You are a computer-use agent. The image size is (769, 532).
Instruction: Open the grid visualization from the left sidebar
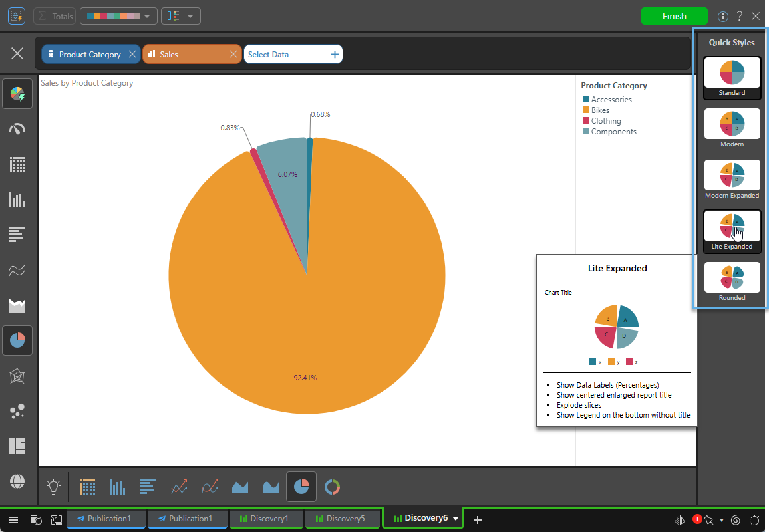point(17,165)
